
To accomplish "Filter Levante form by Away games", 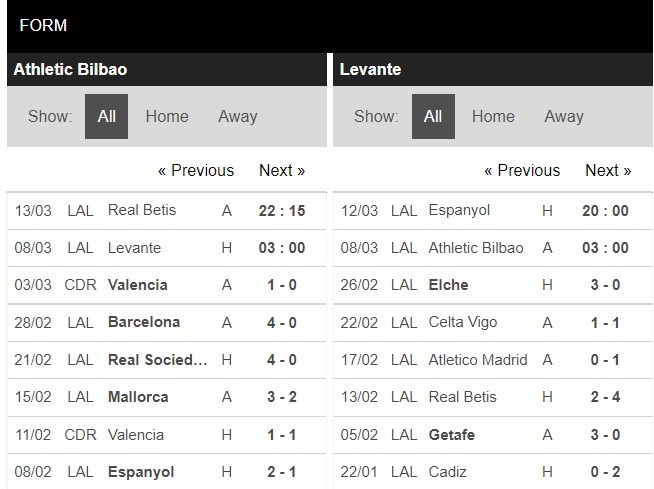I will (x=564, y=116).
